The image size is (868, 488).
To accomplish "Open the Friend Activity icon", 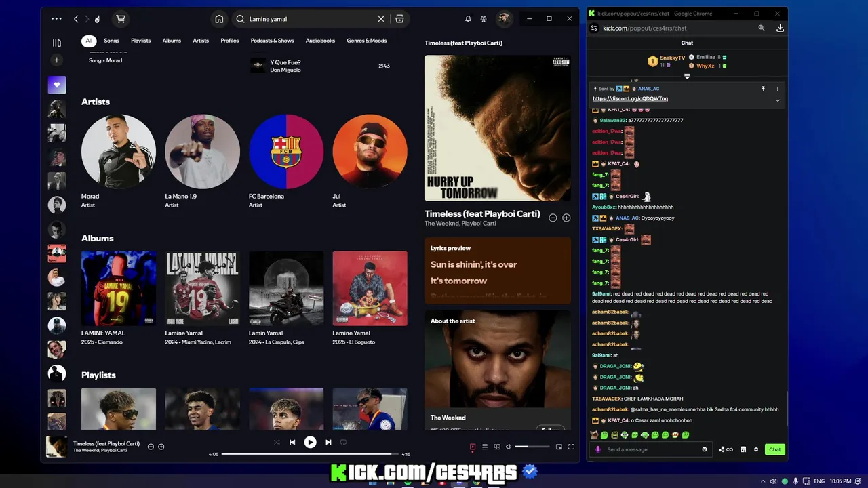I will point(484,19).
